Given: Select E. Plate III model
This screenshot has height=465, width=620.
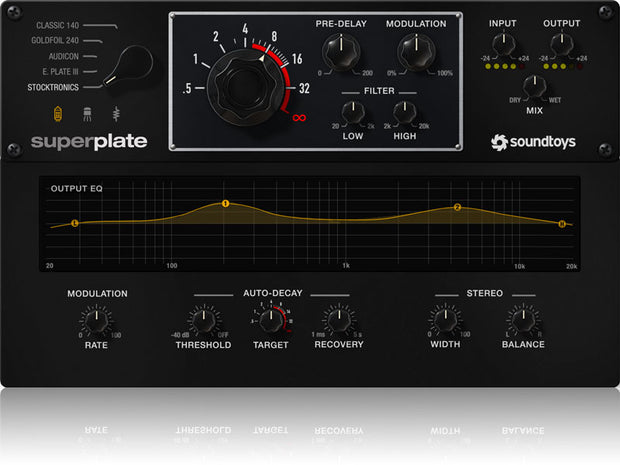Looking at the screenshot, I should click(x=60, y=72).
